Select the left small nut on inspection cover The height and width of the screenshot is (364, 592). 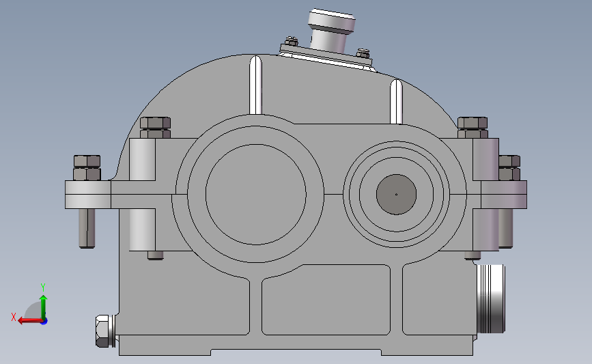pos(292,41)
